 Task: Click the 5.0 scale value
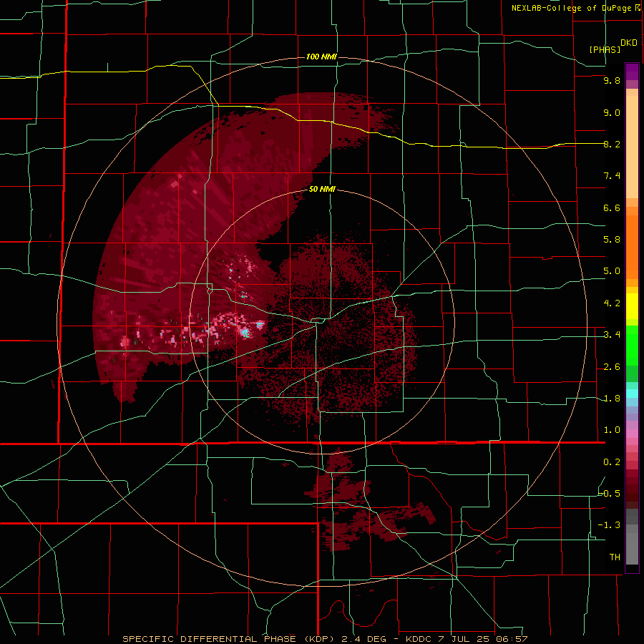(612, 271)
